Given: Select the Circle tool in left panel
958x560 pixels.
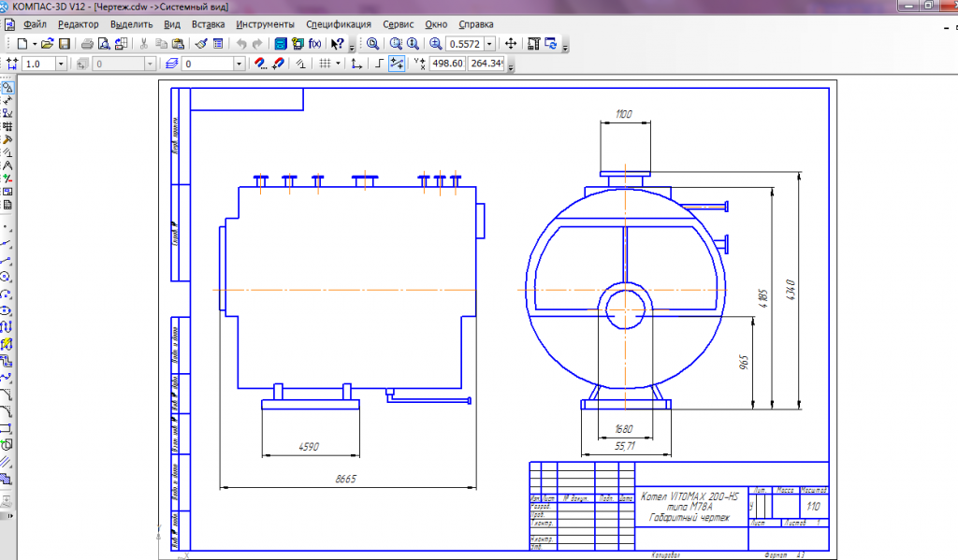Looking at the screenshot, I should click(7, 278).
